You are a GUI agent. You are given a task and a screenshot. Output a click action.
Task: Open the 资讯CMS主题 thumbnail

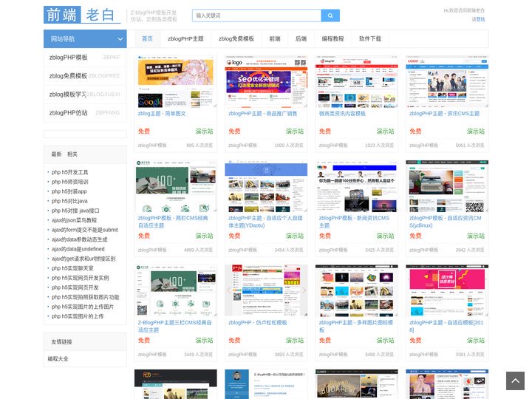[x=447, y=82]
